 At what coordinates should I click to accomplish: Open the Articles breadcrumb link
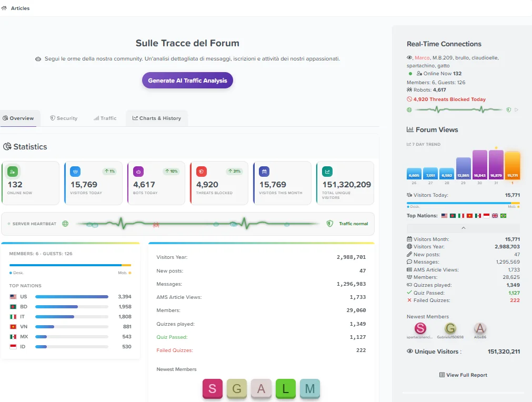pos(20,8)
